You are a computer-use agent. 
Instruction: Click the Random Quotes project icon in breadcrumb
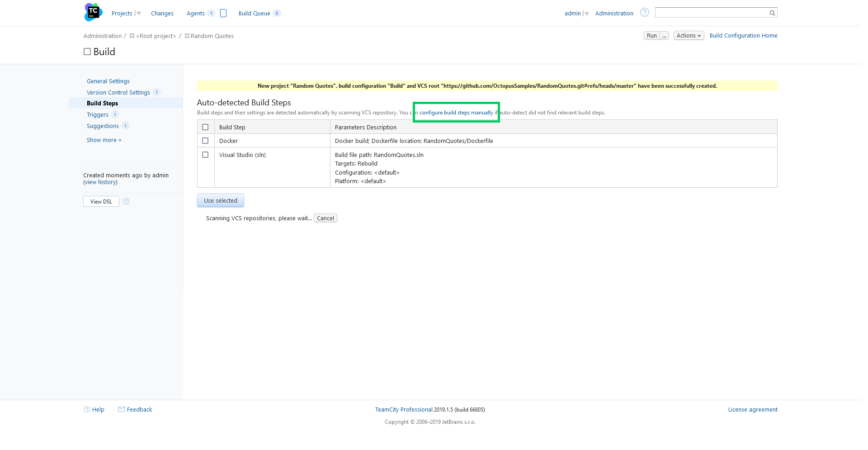tap(187, 36)
